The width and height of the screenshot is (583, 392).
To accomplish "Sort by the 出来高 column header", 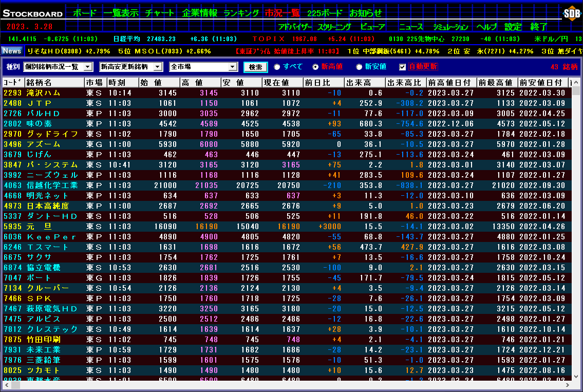I will tap(365, 83).
